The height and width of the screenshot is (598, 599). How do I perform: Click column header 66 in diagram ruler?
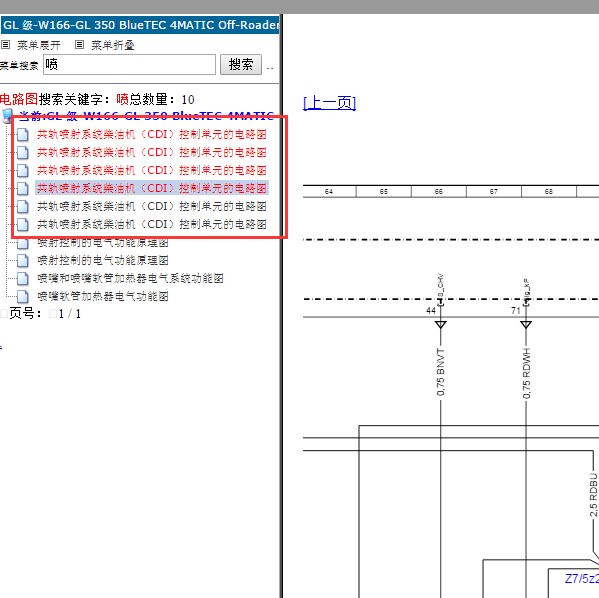point(439,191)
